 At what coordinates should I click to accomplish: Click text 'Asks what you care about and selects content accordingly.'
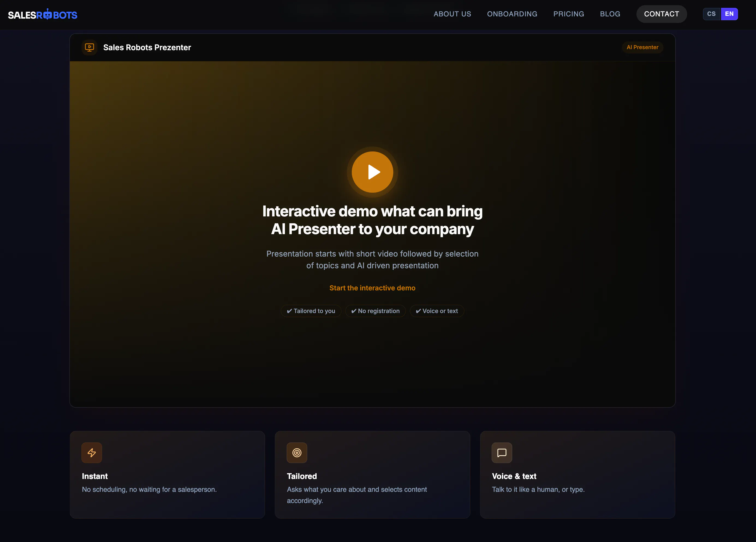click(357, 495)
